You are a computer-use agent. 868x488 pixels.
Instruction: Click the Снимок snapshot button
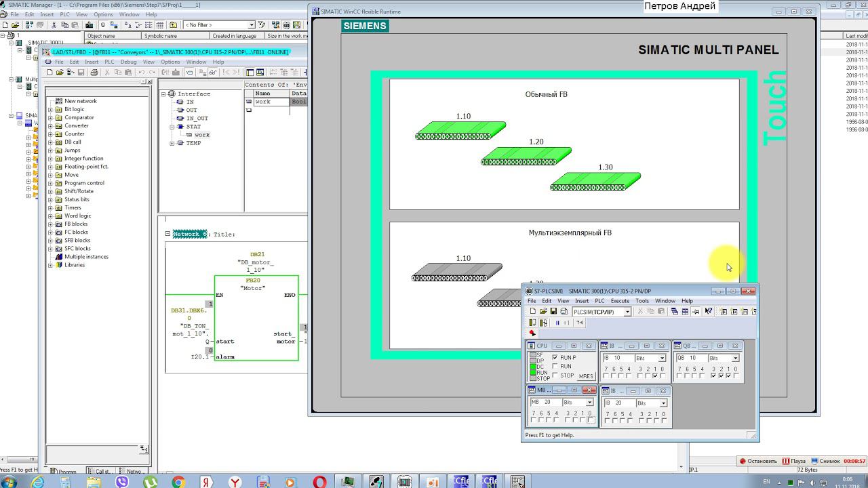coord(825,461)
